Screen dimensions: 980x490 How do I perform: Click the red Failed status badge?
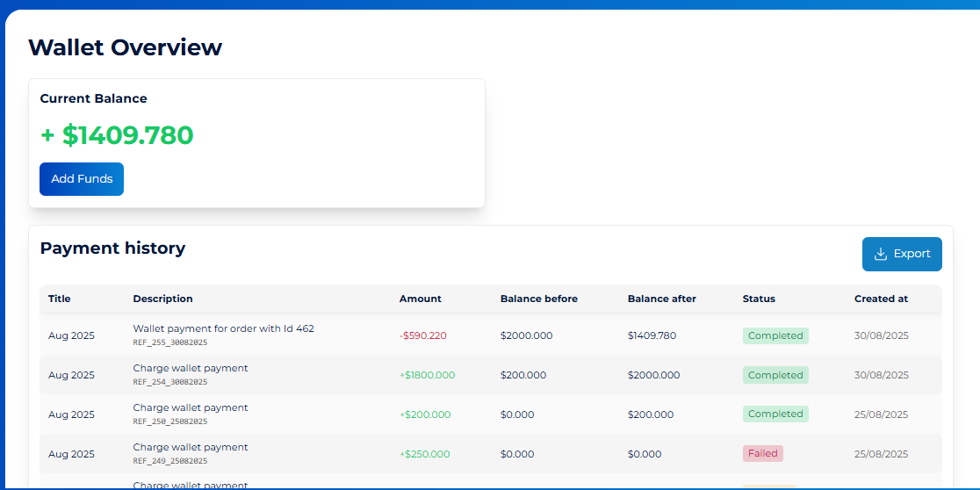tap(762, 454)
